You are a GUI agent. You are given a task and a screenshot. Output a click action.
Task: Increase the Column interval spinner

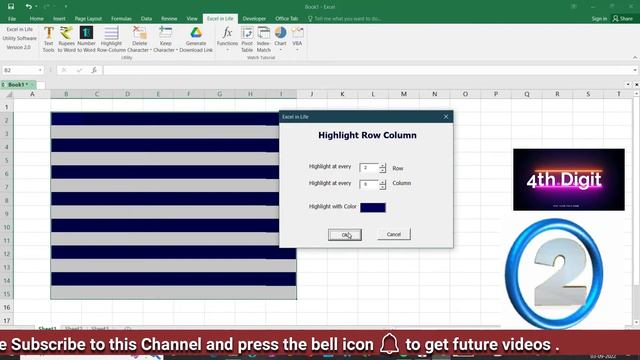click(382, 182)
